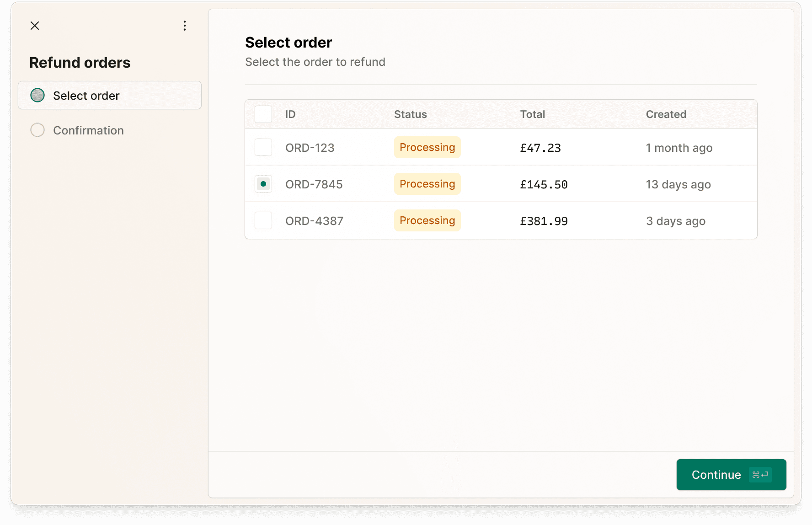The image size is (812, 525).
Task: Click the 'Select order' main page heading
Action: point(288,43)
